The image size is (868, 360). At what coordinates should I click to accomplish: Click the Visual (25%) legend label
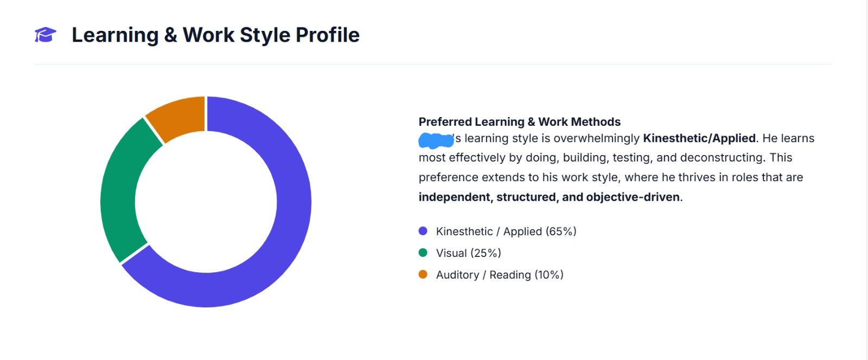pos(469,253)
